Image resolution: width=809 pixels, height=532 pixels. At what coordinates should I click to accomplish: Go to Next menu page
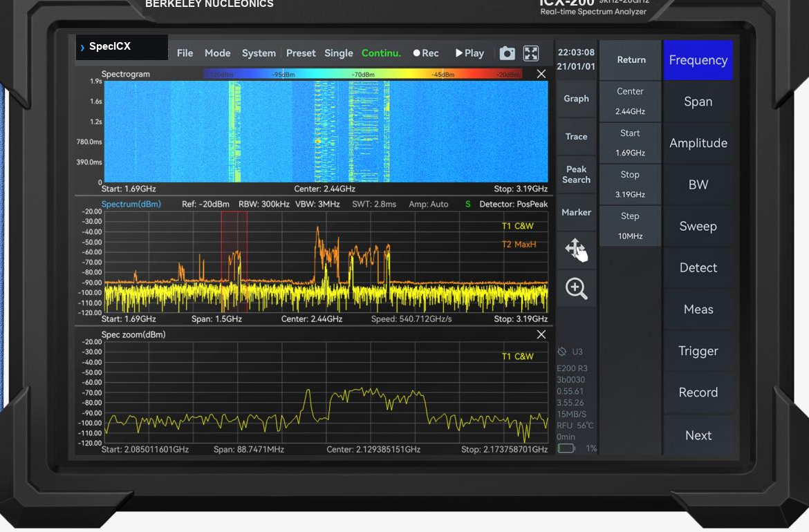click(x=698, y=435)
